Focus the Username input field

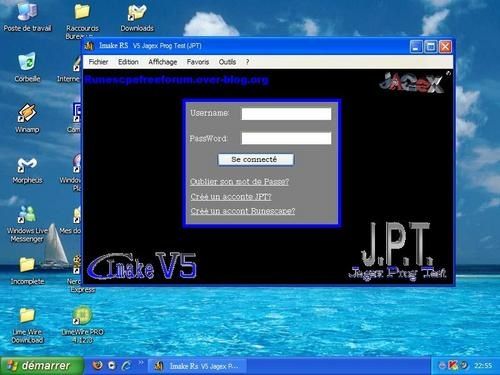(x=286, y=114)
